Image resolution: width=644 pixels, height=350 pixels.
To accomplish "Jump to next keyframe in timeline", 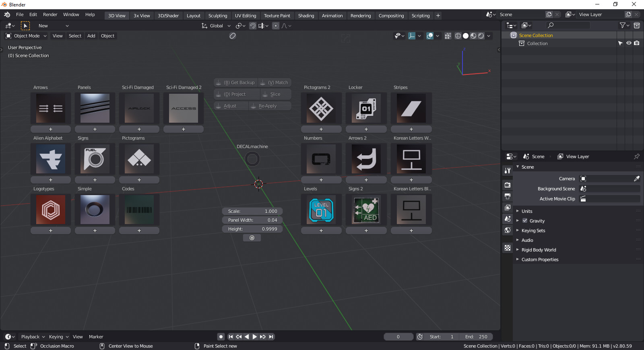I will (x=263, y=337).
